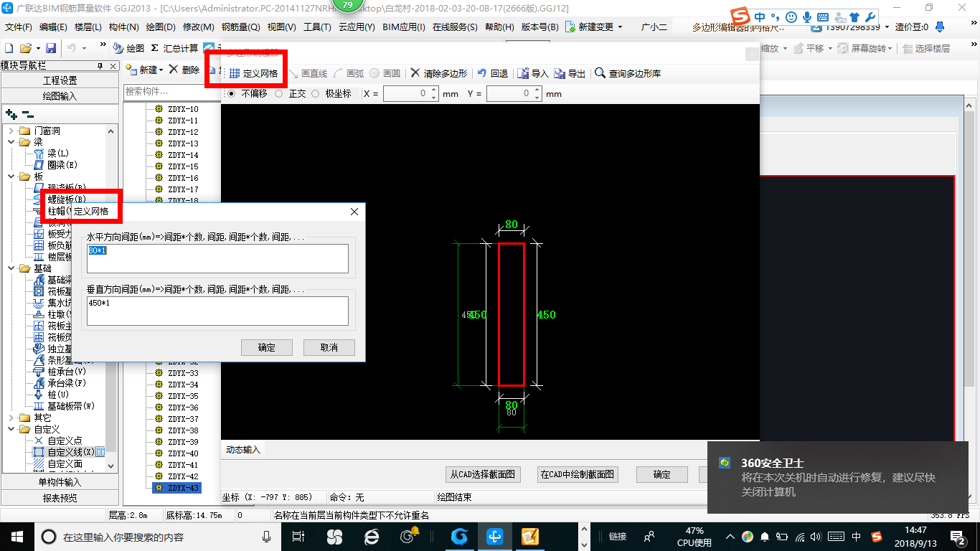
Task: Collapse all tree nodes with minus icon
Action: pyautogui.click(x=28, y=113)
